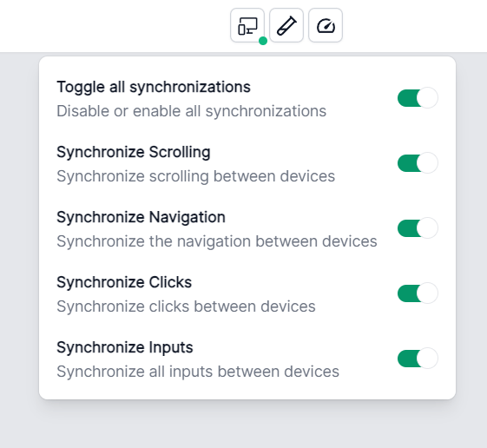Click the Synchronize scrolling between devices description

pos(195,176)
